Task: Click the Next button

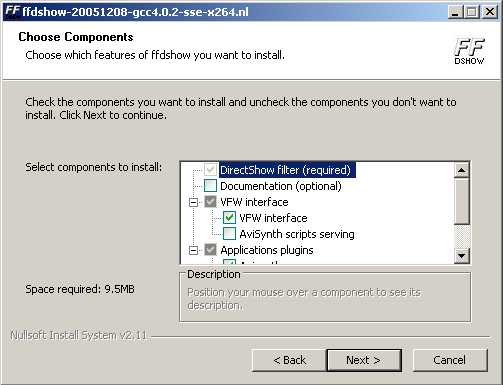Action: click(x=364, y=360)
